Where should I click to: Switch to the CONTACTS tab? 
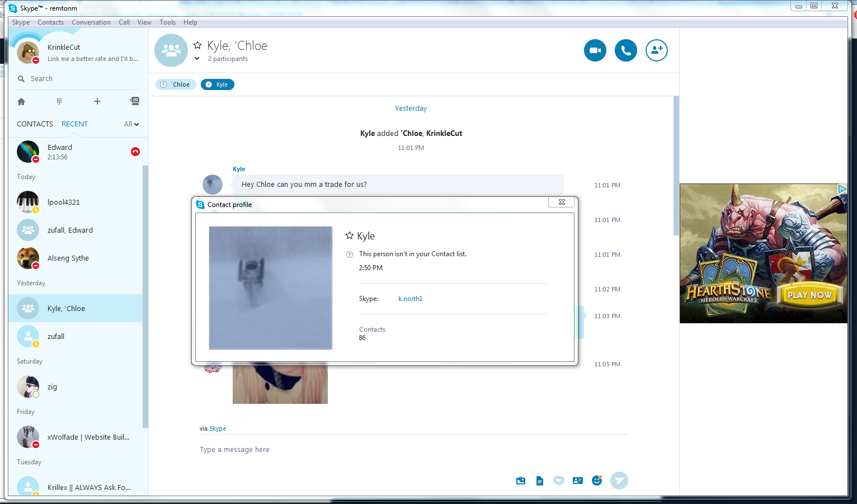(x=35, y=124)
